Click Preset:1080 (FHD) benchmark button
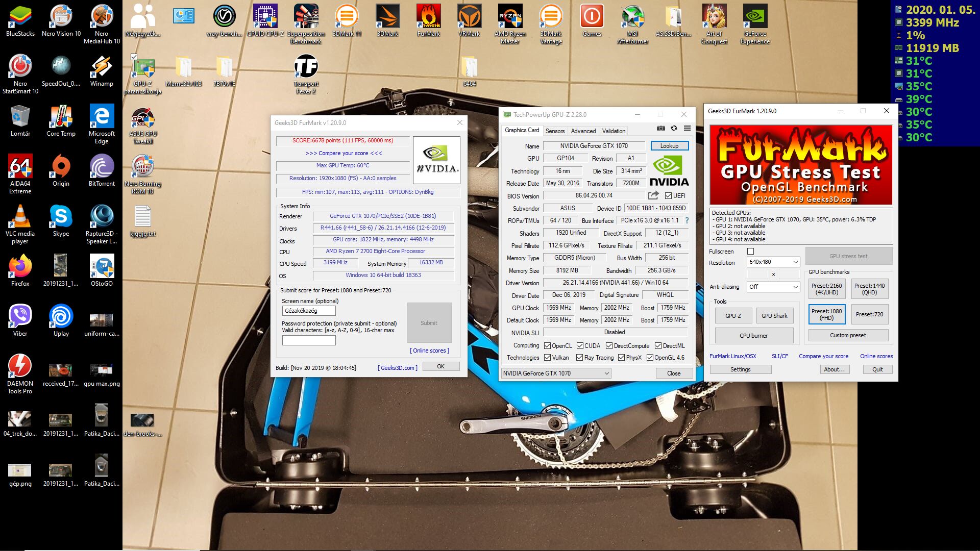This screenshot has height=551, width=980. click(x=826, y=314)
